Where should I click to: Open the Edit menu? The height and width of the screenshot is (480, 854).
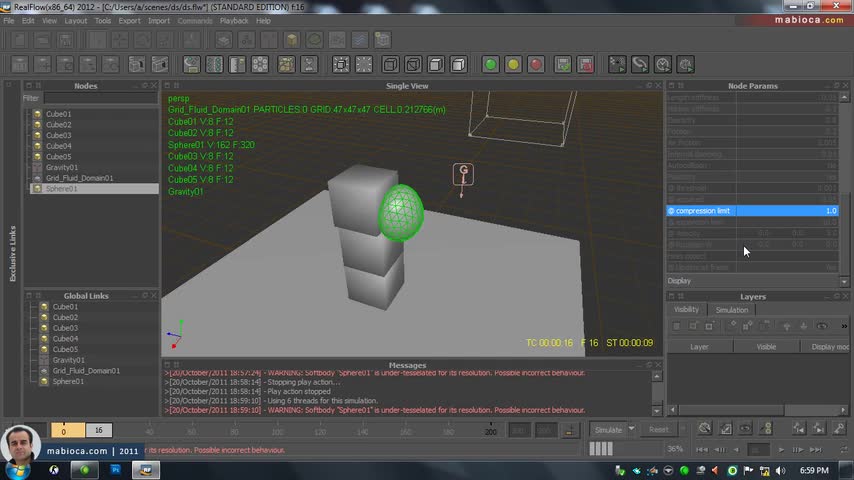tap(28, 21)
